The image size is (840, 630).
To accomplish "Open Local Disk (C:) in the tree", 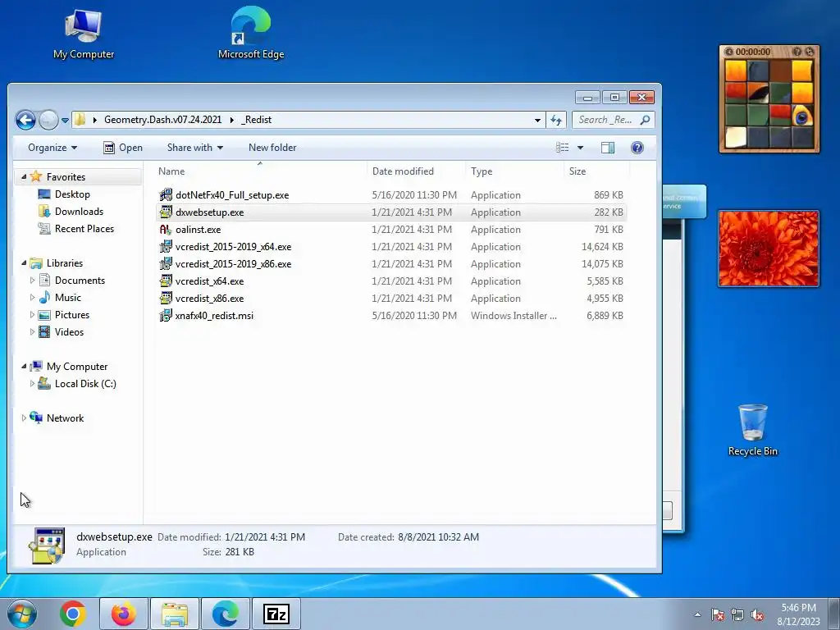I will pyautogui.click(x=85, y=384).
